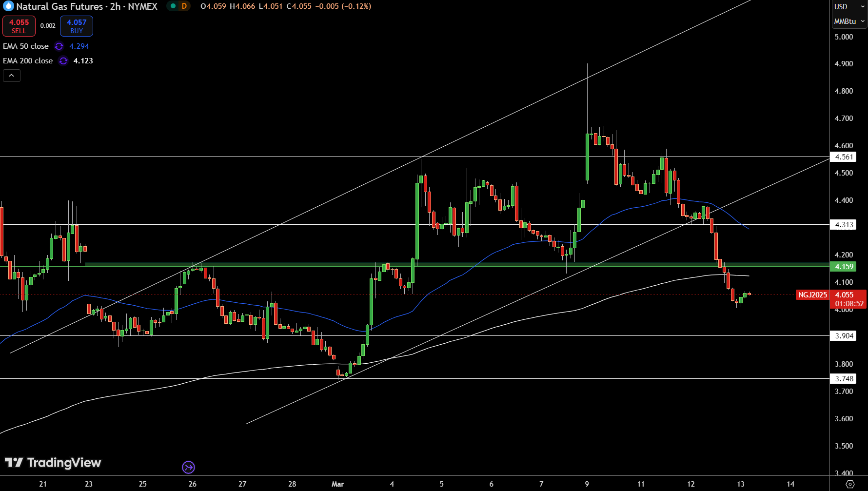Collapse the indicator legend with chevron

(x=12, y=76)
